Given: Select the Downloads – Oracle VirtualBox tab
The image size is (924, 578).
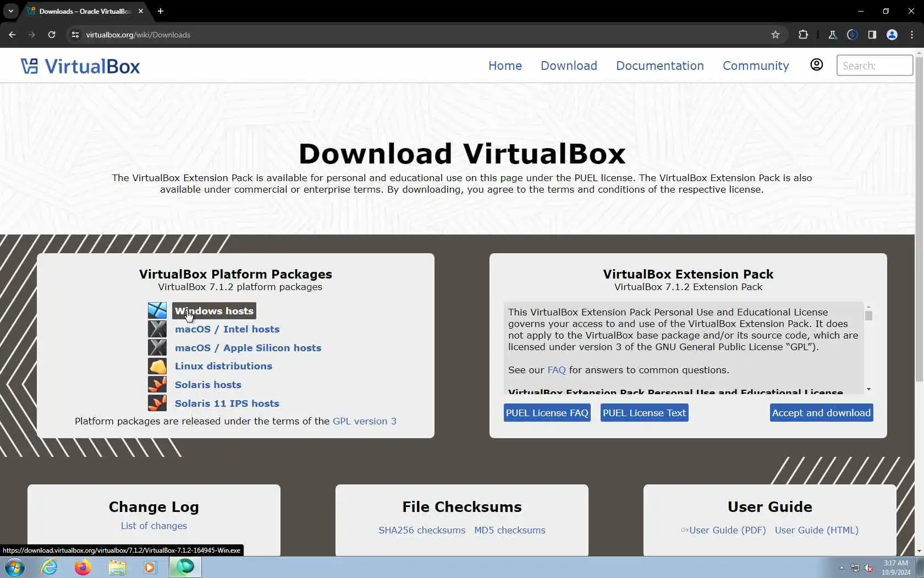Looking at the screenshot, I should click(85, 11).
